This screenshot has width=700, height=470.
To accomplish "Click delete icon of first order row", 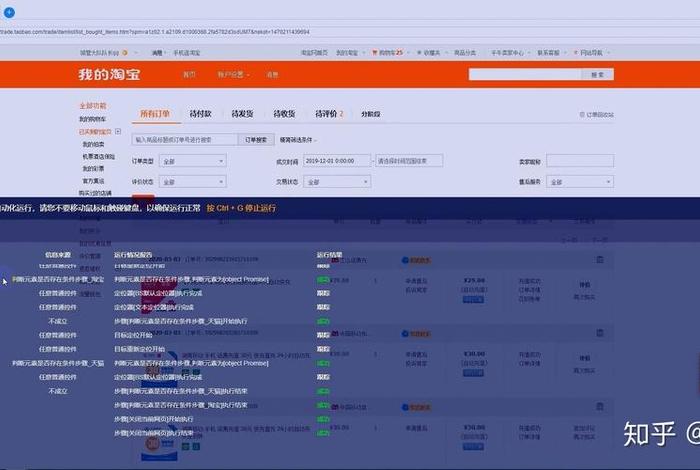I will 600,259.
